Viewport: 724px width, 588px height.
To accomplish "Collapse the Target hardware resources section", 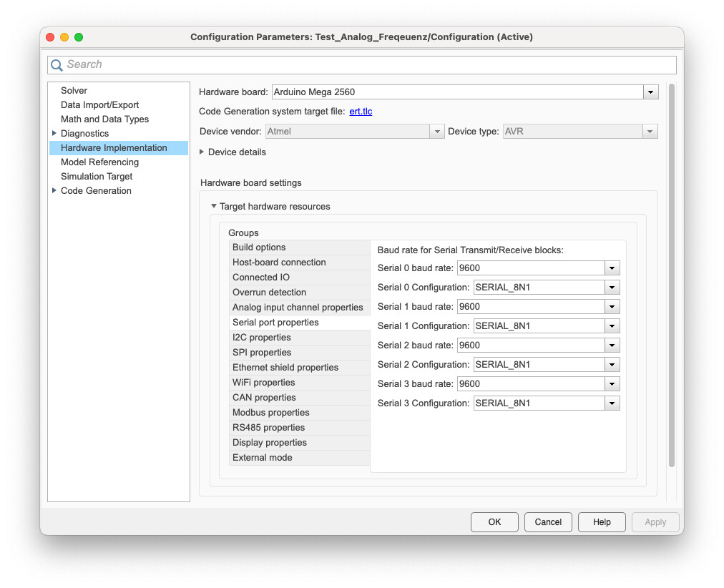I will point(213,205).
